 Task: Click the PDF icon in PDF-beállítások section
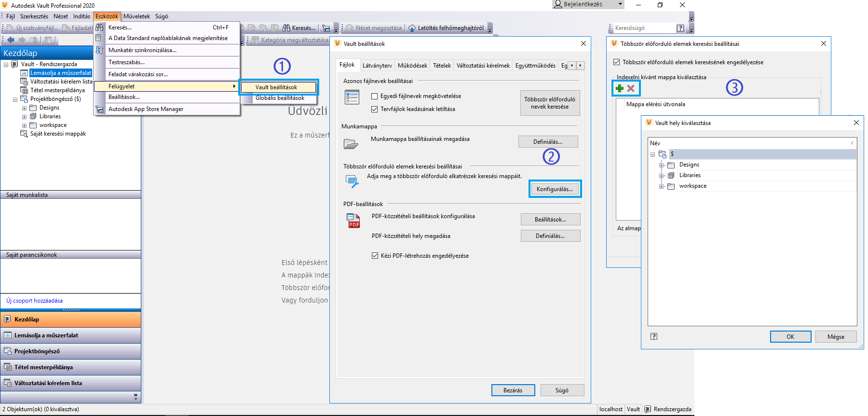pos(353,221)
